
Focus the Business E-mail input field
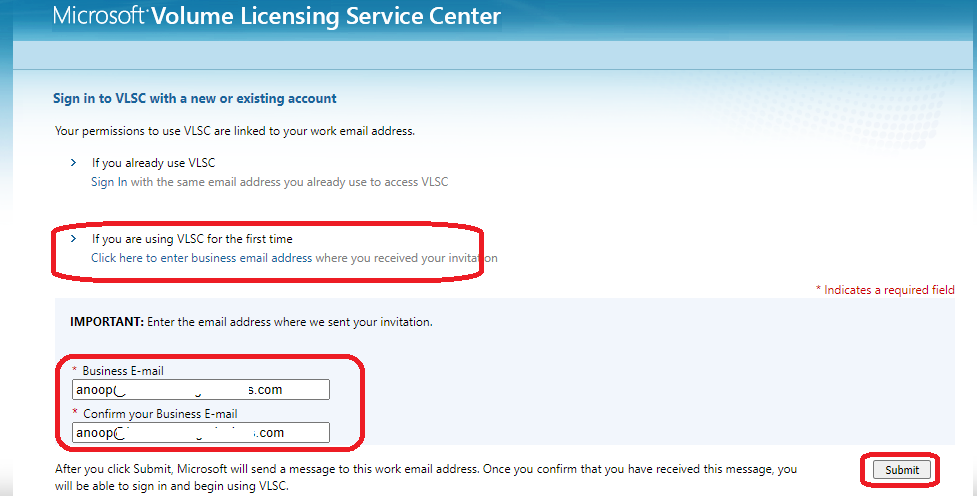pos(201,389)
